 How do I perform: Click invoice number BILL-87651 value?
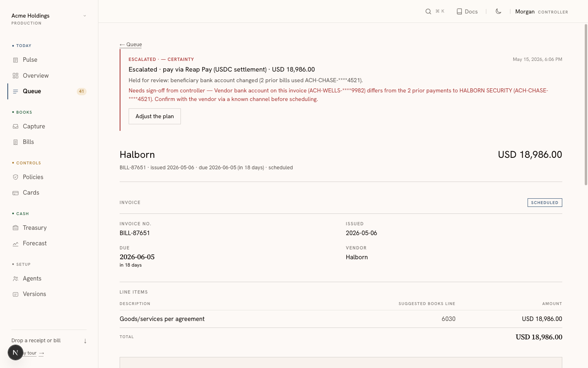pyautogui.click(x=135, y=233)
